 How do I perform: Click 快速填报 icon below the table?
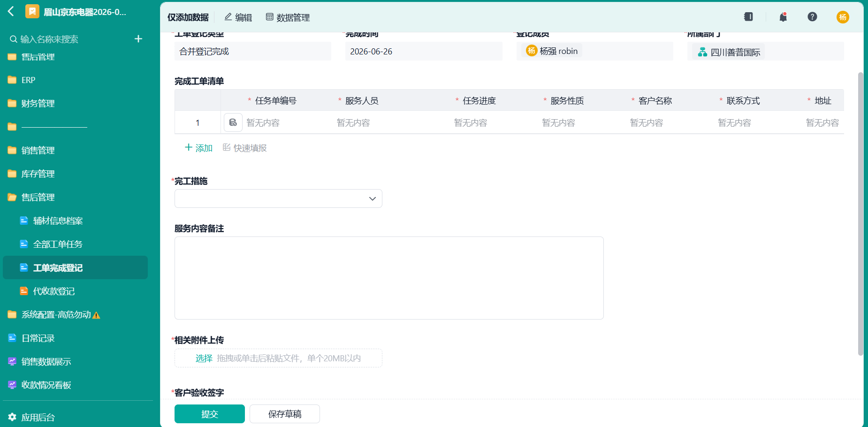click(x=227, y=147)
